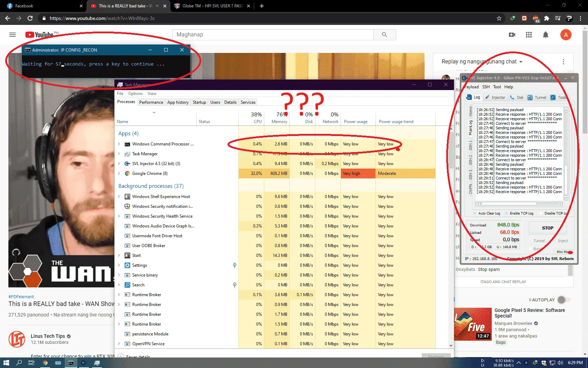
Task: Click the #PDFelement hashtag link
Action: click(x=21, y=297)
